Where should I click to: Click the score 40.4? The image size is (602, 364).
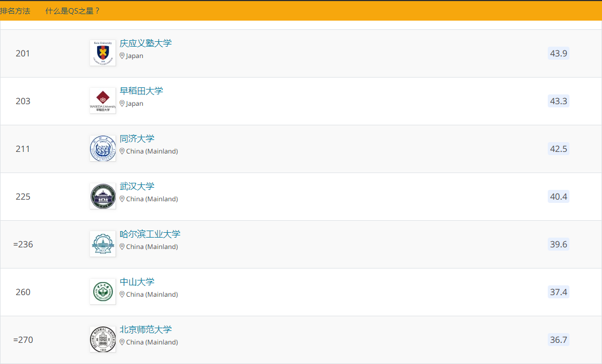tap(558, 196)
